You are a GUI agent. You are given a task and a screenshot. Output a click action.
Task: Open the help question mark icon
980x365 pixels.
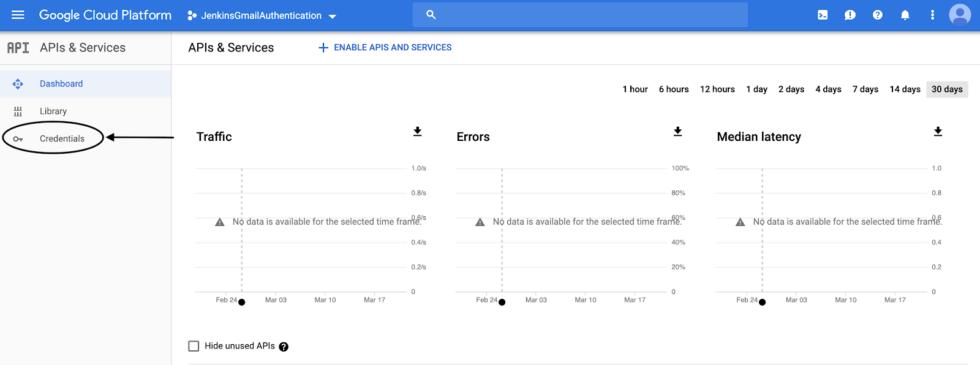tap(878, 15)
